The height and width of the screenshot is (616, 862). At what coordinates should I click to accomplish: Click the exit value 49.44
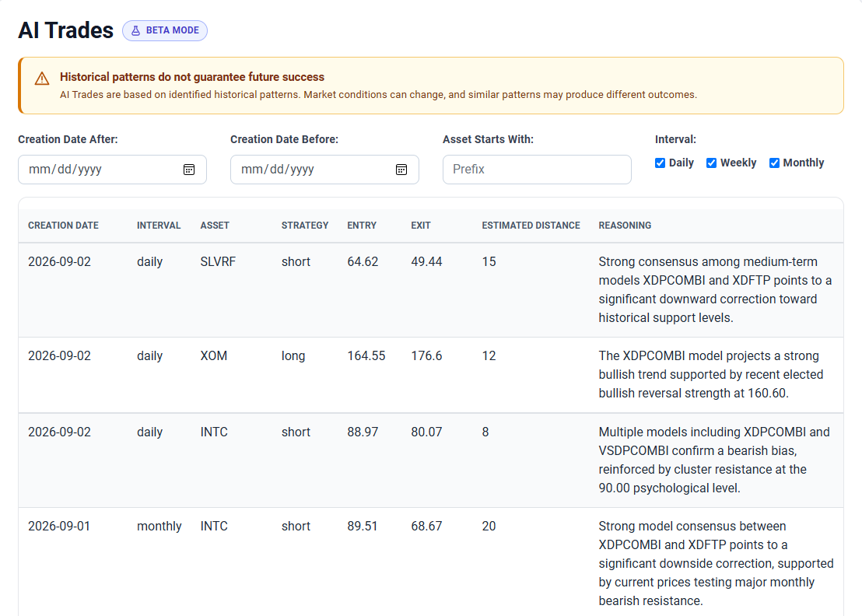click(x=426, y=262)
